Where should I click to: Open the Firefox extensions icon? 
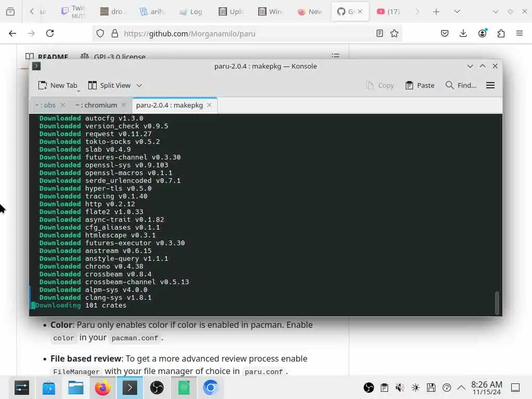tap(501, 33)
